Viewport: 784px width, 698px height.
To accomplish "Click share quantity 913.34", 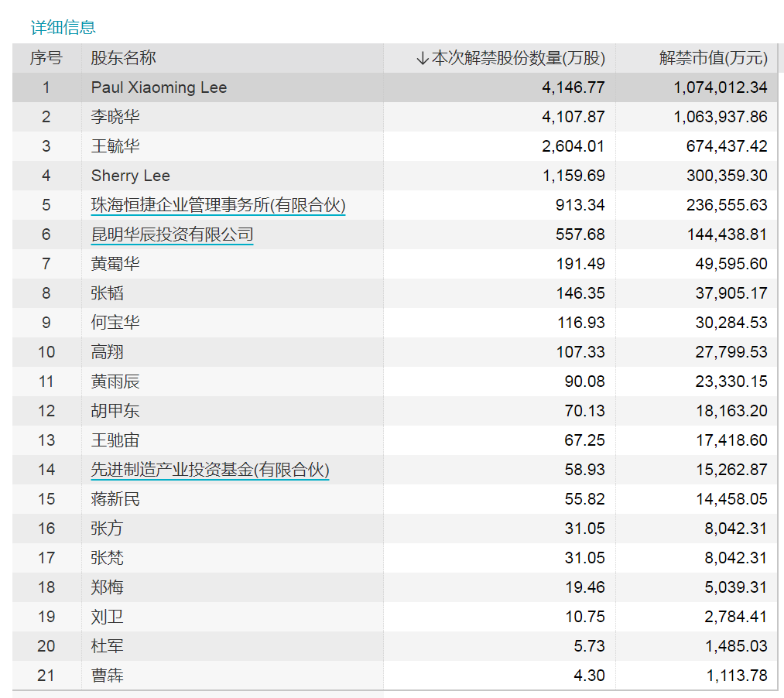I will click(580, 205).
